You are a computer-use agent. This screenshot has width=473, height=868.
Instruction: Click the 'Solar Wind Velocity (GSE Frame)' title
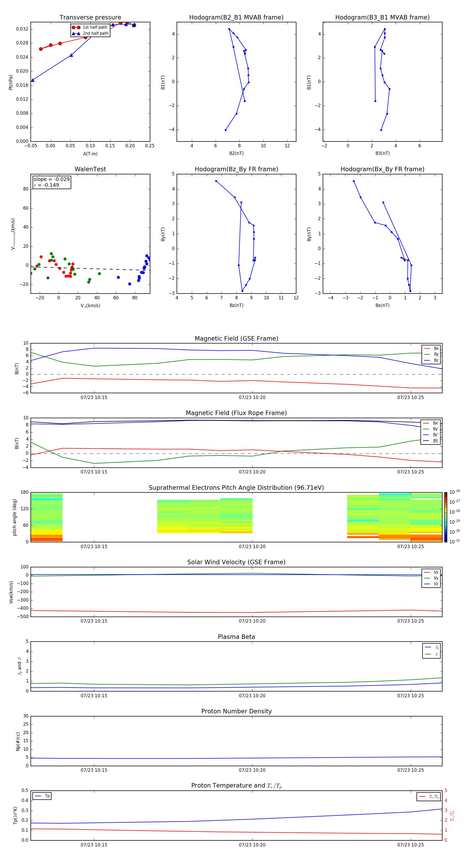coord(236,562)
